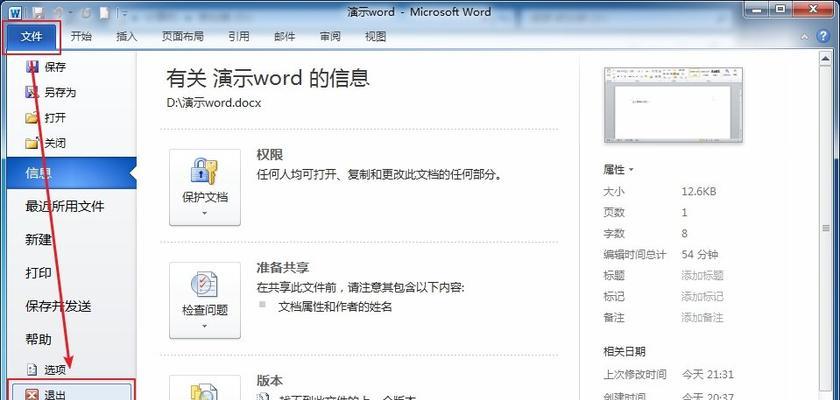This screenshot has width=840, height=400.
Task: Switch to the 邮件 tab
Action: [x=284, y=36]
